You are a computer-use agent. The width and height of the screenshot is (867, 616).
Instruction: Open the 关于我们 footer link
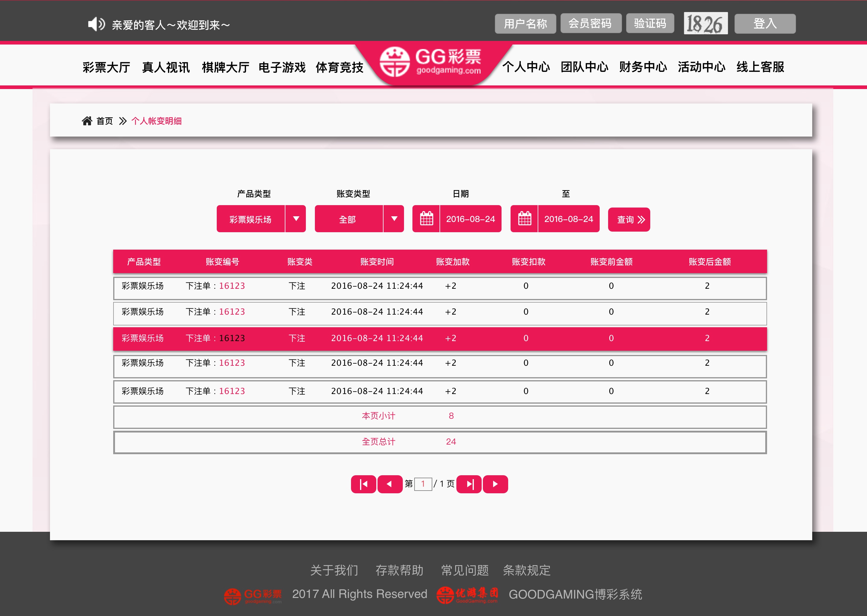click(x=334, y=570)
